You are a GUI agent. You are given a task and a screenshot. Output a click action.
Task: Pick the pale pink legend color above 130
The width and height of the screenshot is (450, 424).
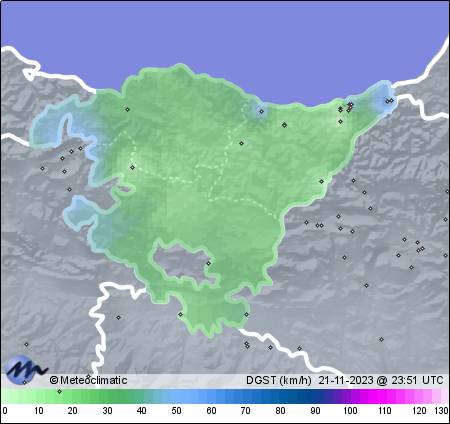pos(443,397)
